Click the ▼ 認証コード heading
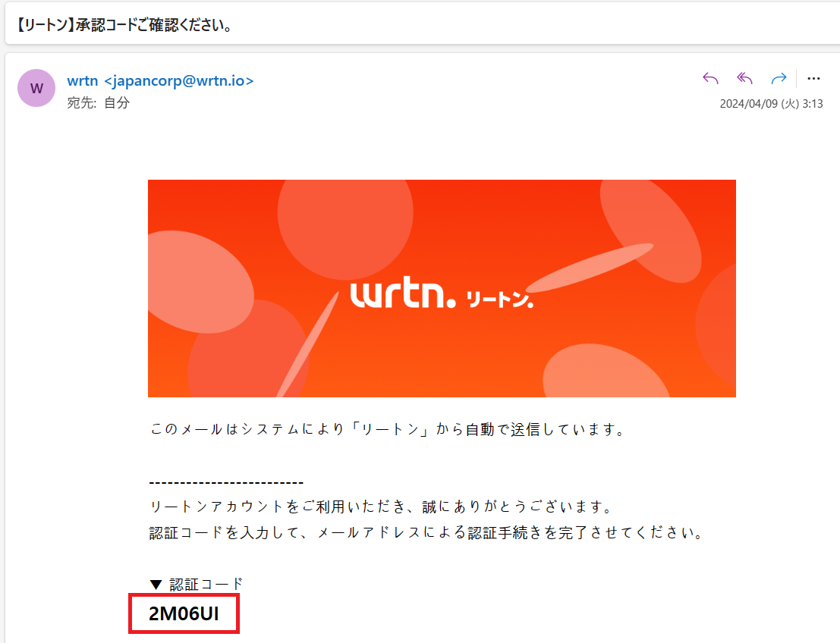Viewport: 840px width, 643px height. (196, 584)
